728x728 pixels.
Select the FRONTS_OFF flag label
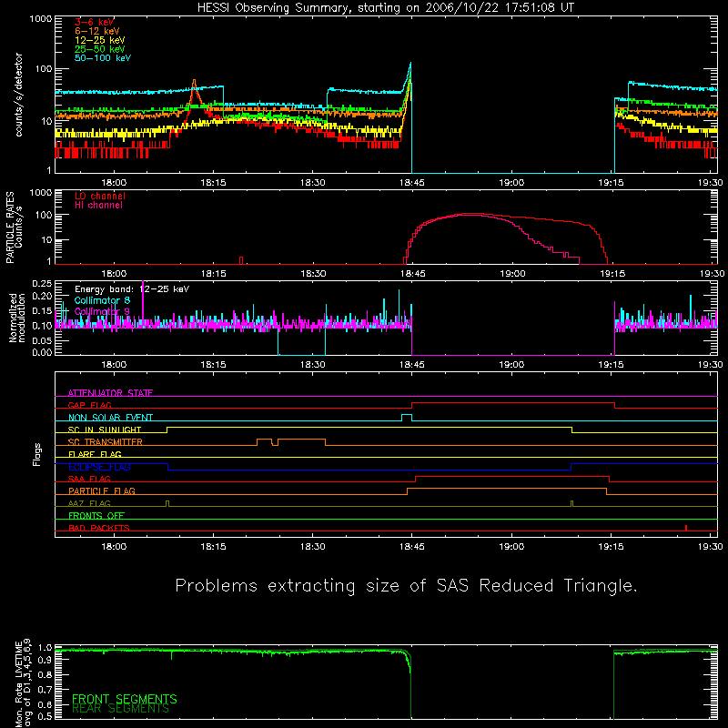(x=96, y=515)
